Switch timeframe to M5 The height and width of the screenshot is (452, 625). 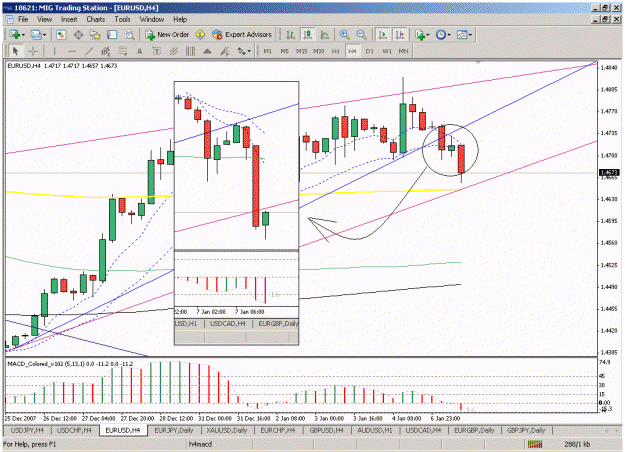(284, 51)
